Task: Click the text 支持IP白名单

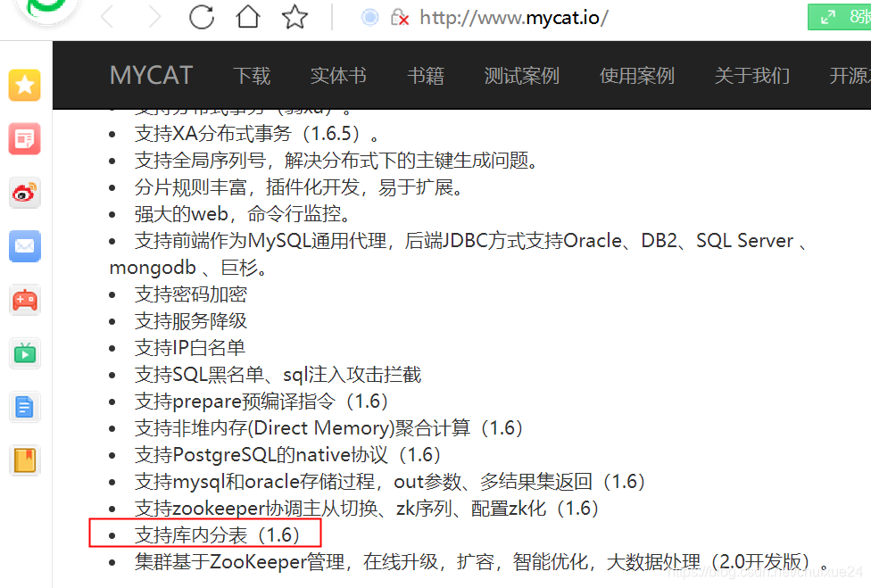Action: tap(190, 348)
